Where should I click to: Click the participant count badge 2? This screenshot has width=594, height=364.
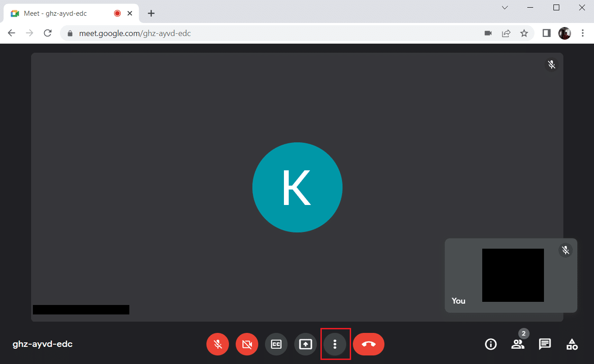click(x=523, y=334)
